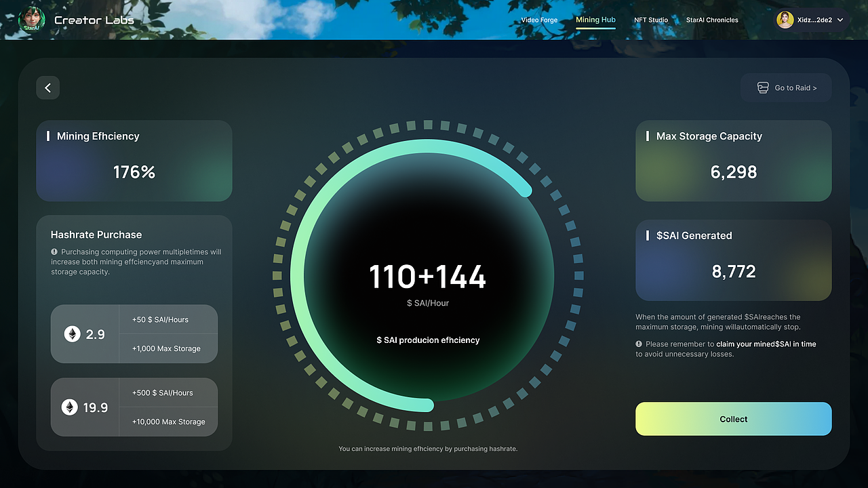This screenshot has height=488, width=868.
Task: Click the +1,000 Max Storage text
Action: click(166, 348)
